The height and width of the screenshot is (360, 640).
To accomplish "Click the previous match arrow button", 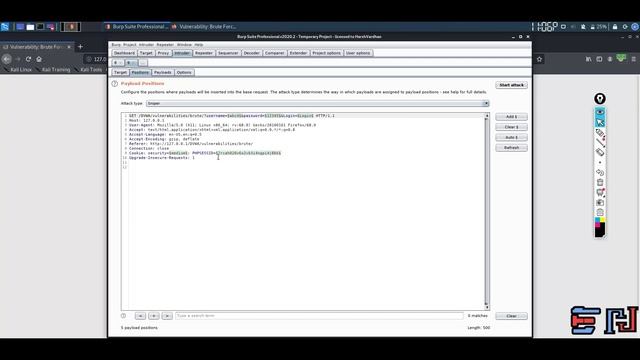I will pyautogui.click(x=140, y=316).
